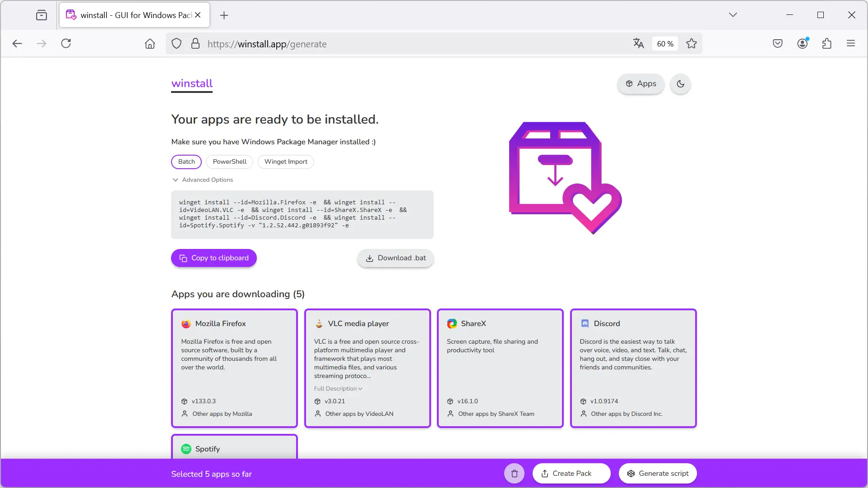
Task: Click Firefox version v133.0.3
Action: tap(204, 401)
